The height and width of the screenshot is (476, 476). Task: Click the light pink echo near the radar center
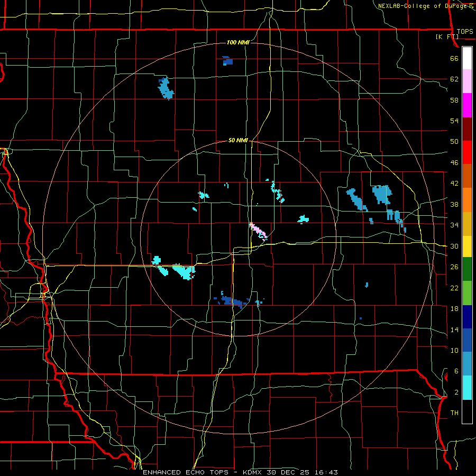pos(258,231)
